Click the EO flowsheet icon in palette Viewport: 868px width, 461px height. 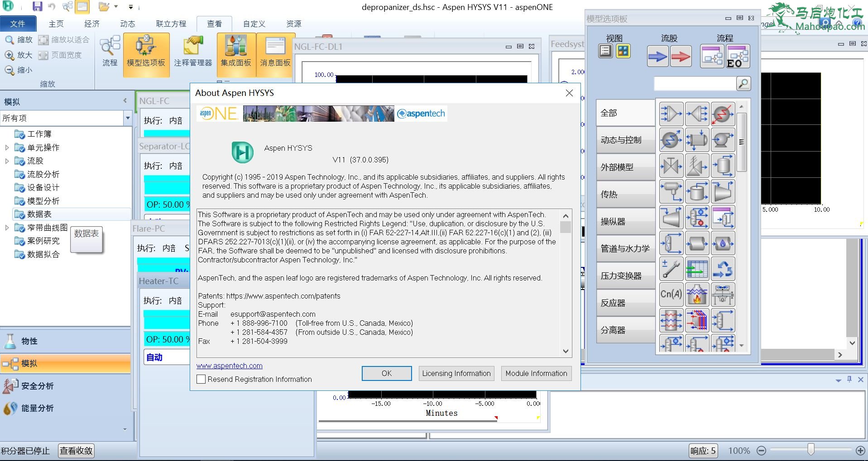pos(737,57)
